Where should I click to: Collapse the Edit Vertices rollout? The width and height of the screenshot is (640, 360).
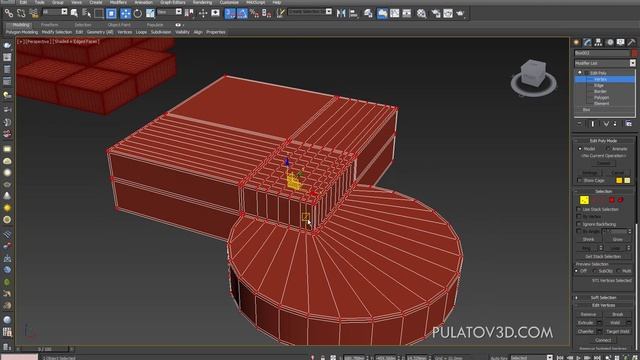tap(603, 305)
